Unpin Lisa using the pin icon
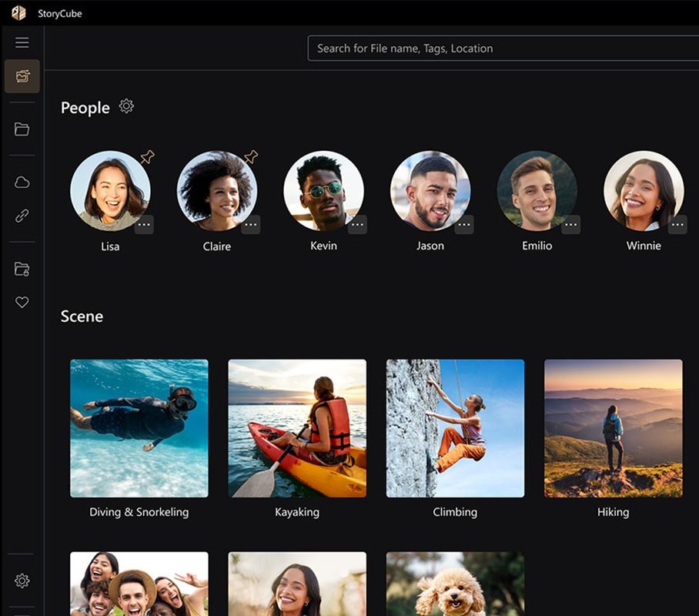 coord(147,157)
